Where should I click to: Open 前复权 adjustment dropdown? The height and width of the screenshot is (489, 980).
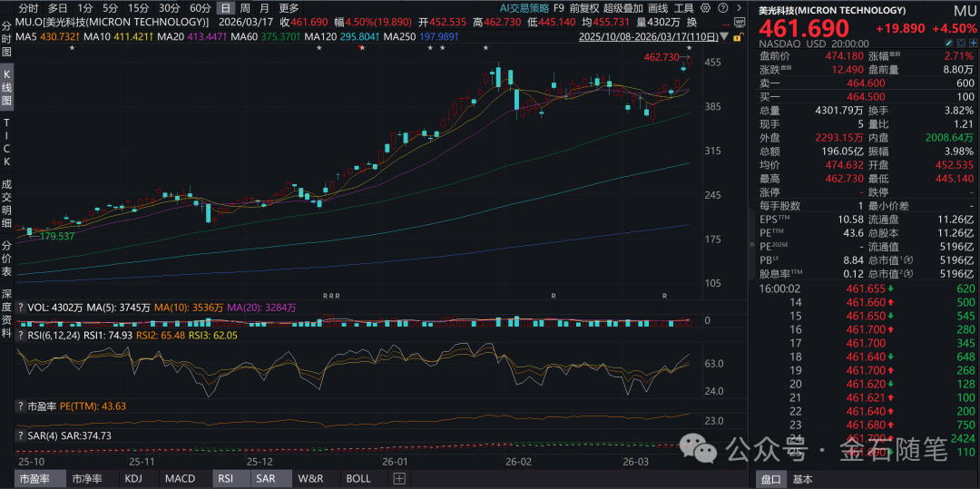[583, 8]
